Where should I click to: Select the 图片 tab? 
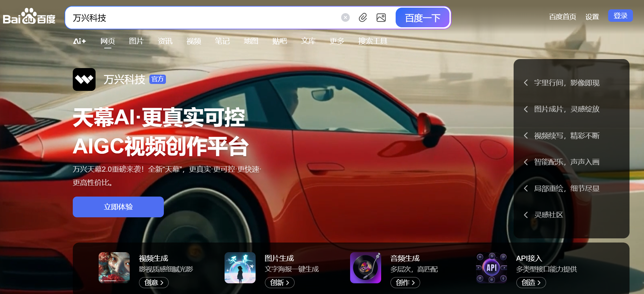click(x=136, y=41)
